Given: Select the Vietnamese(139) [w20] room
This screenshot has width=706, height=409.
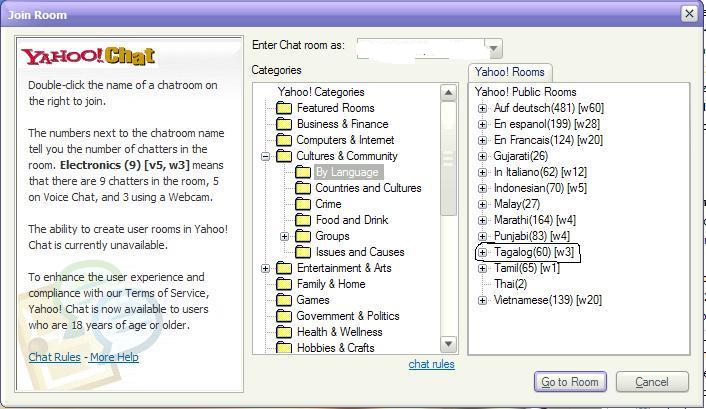Looking at the screenshot, I should [548, 300].
